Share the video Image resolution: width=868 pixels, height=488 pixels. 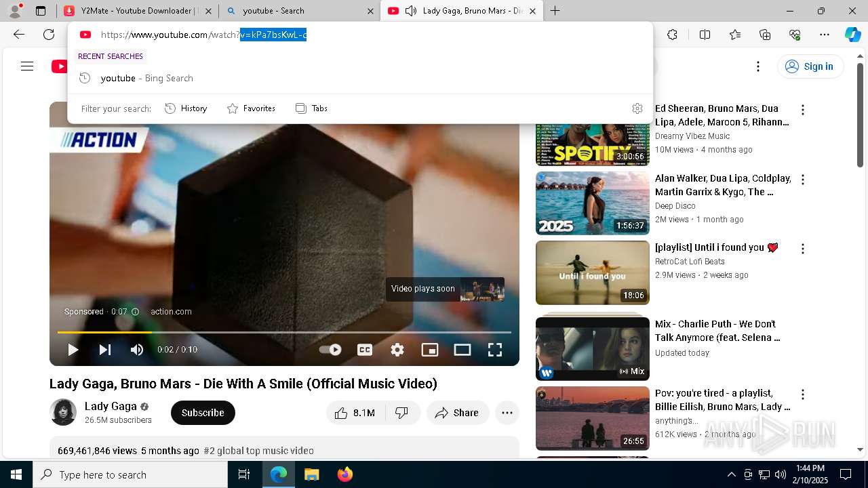tap(458, 413)
